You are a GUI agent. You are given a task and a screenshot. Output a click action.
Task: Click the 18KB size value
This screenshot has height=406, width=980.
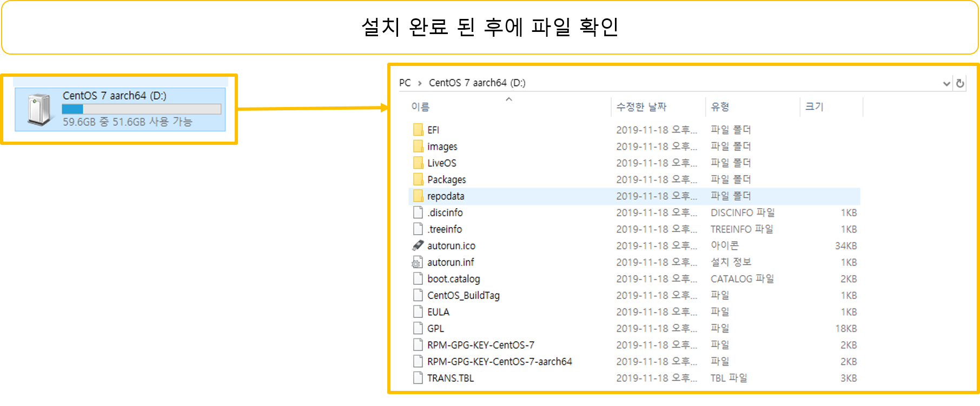pos(846,328)
